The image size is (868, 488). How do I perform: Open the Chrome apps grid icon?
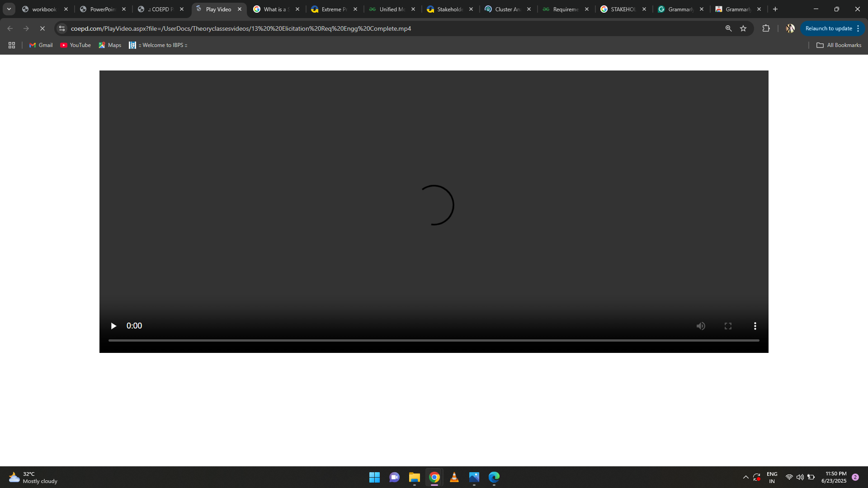(12, 45)
